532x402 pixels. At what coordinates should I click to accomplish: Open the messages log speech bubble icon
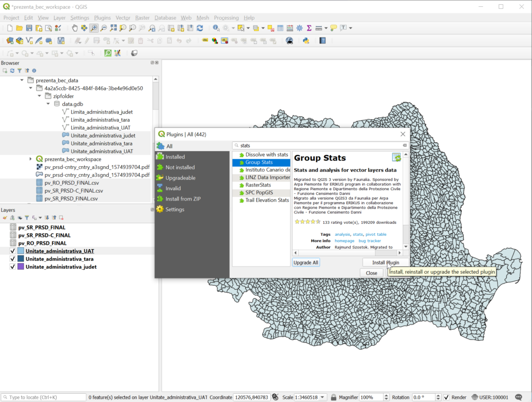click(518, 397)
